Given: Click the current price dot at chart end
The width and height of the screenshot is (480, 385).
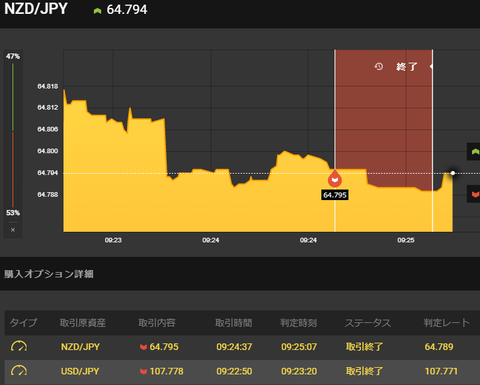Looking at the screenshot, I should (453, 173).
